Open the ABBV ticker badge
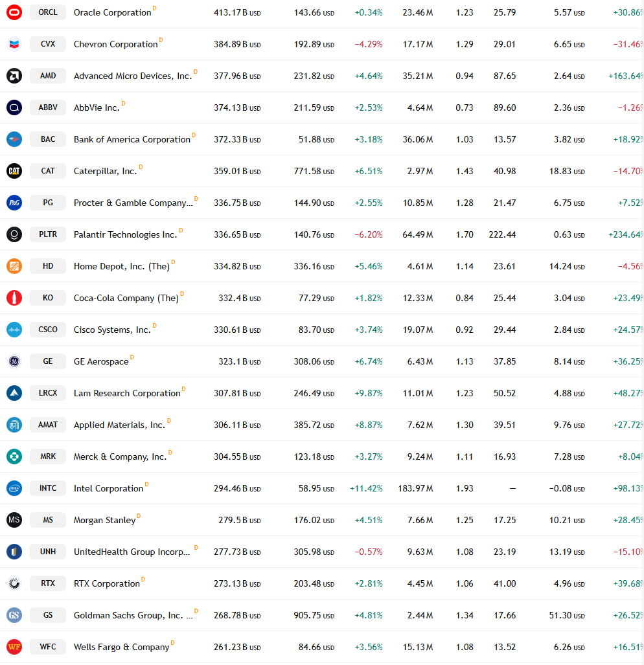 48,107
